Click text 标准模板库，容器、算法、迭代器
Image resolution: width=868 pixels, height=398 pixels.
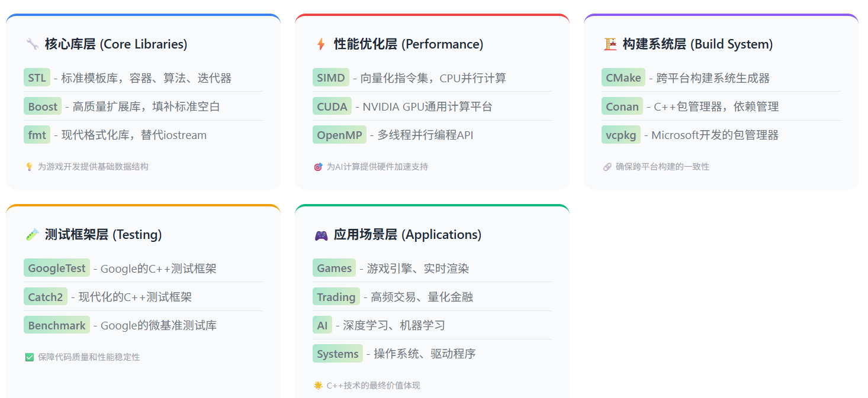pos(146,78)
